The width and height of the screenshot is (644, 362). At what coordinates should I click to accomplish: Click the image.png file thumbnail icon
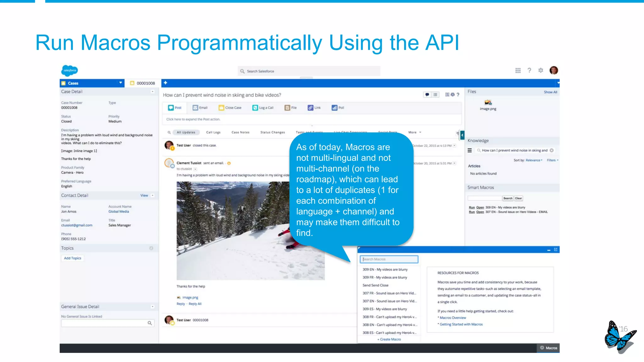pyautogui.click(x=488, y=102)
